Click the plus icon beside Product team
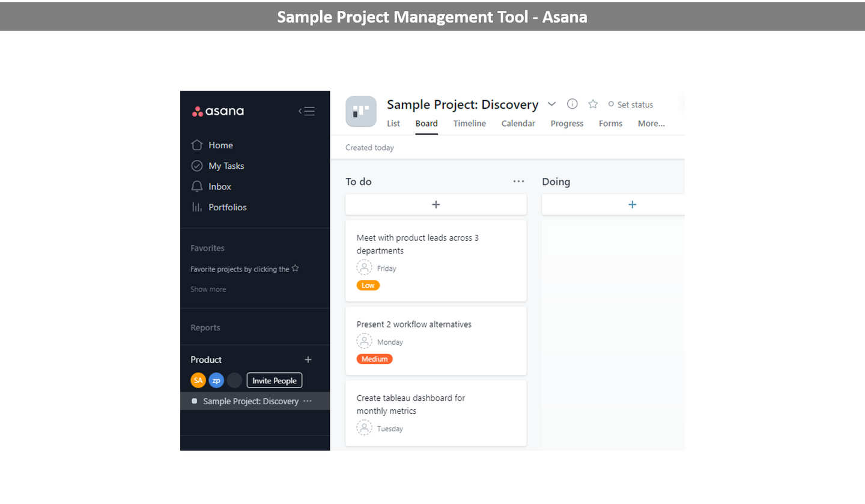This screenshot has height=504, width=865. click(x=308, y=360)
